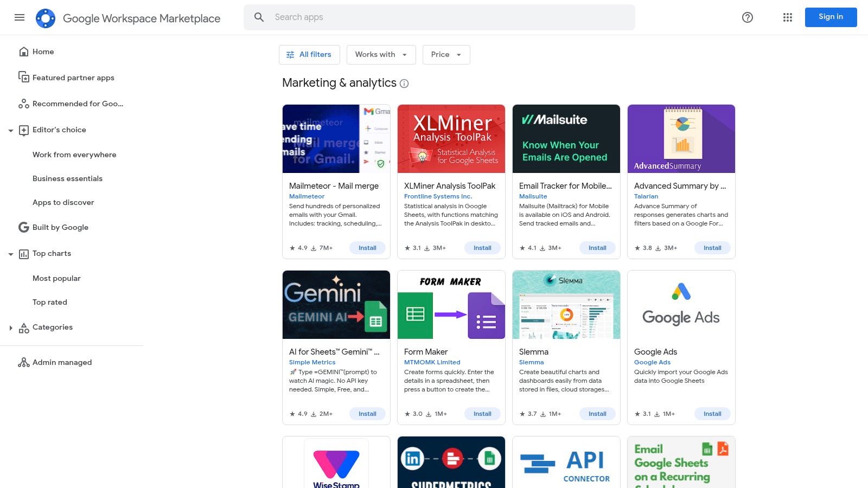This screenshot has height=488, width=868.
Task: Select Most popular in sidebar
Action: [x=56, y=278]
